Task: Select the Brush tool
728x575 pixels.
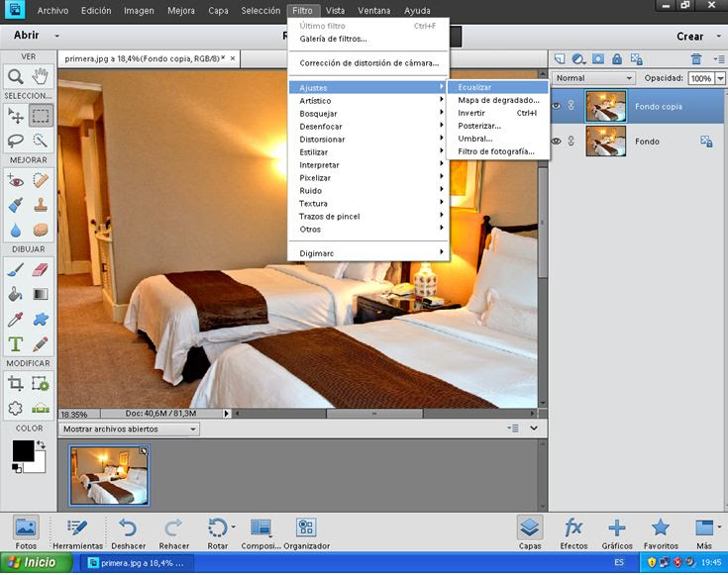Action: [16, 269]
